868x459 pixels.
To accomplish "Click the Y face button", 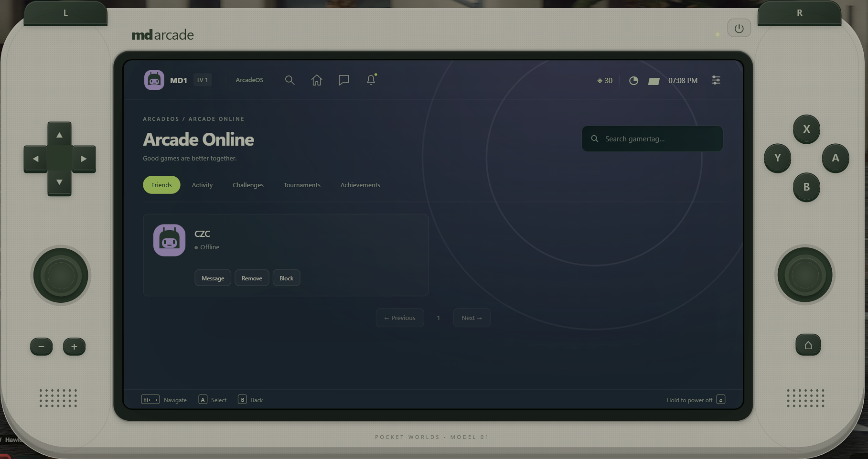I will click(777, 158).
